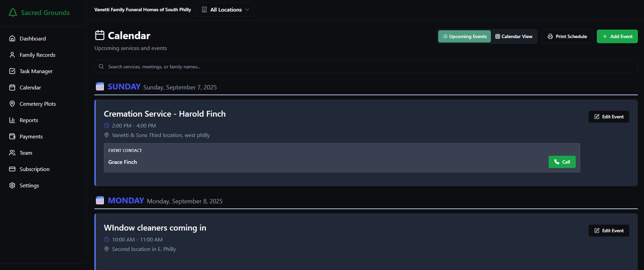This screenshot has height=270, width=644.
Task: Click the Sacred Grounds tree logo icon
Action: pyautogui.click(x=13, y=13)
